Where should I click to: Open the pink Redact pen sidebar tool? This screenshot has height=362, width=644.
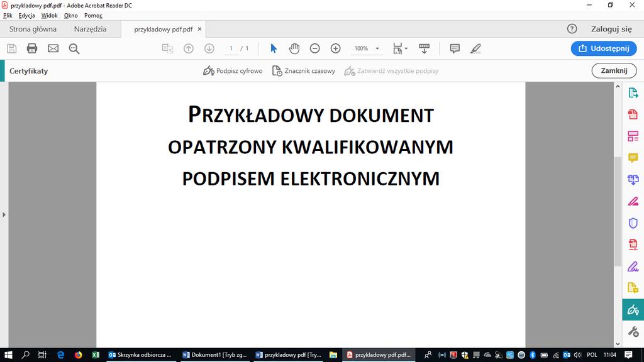[x=633, y=201]
